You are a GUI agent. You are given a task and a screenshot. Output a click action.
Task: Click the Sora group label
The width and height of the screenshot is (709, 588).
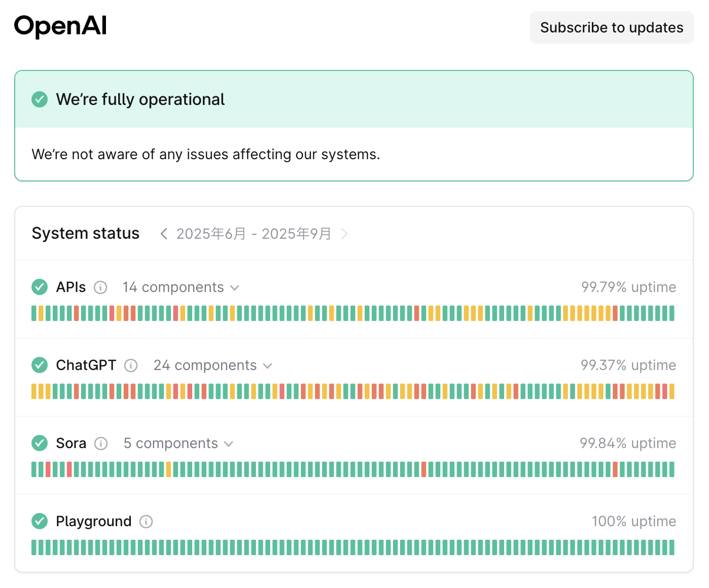point(71,443)
